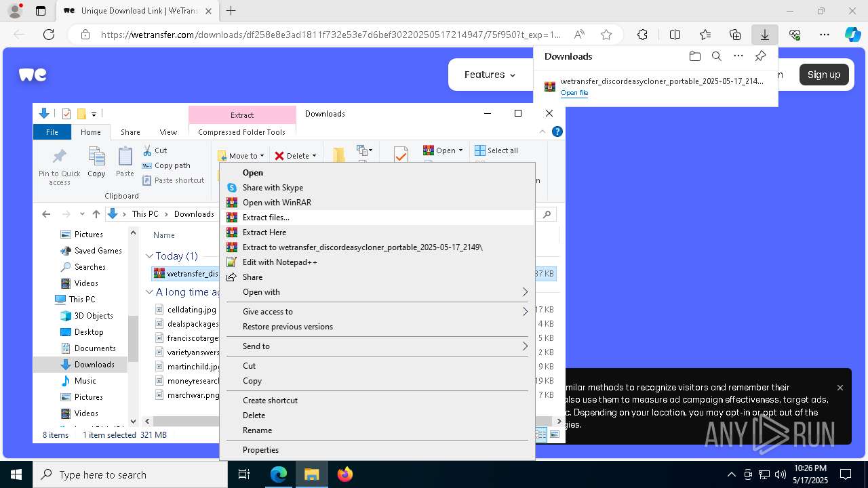Open Edge Collections icon
This screenshot has height=488, width=868.
pyautogui.click(x=735, y=35)
